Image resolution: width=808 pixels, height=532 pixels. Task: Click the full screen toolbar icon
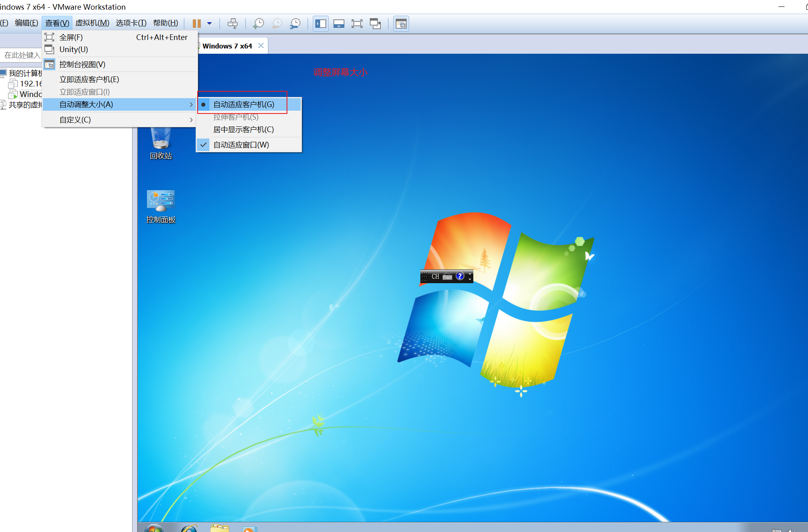tap(357, 23)
